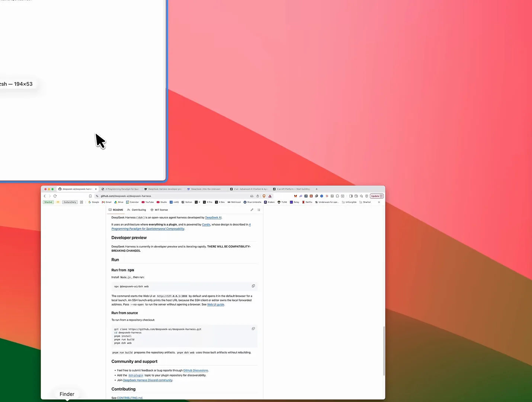Open the GitHub Discussions link
This screenshot has height=402, width=532.
click(x=196, y=370)
